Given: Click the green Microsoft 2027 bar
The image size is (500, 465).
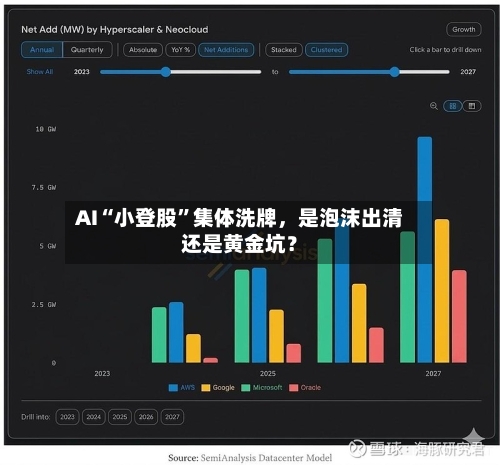Looking at the screenshot, I should 407,297.
